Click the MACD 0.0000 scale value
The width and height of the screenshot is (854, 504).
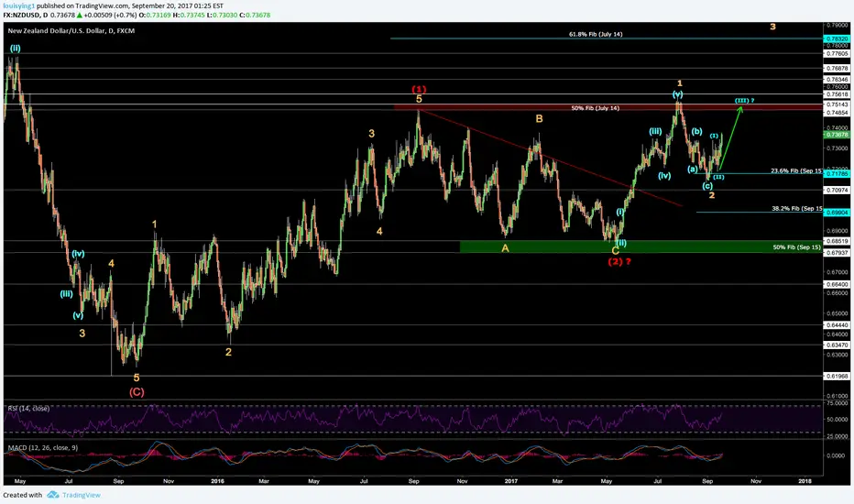tap(836, 455)
